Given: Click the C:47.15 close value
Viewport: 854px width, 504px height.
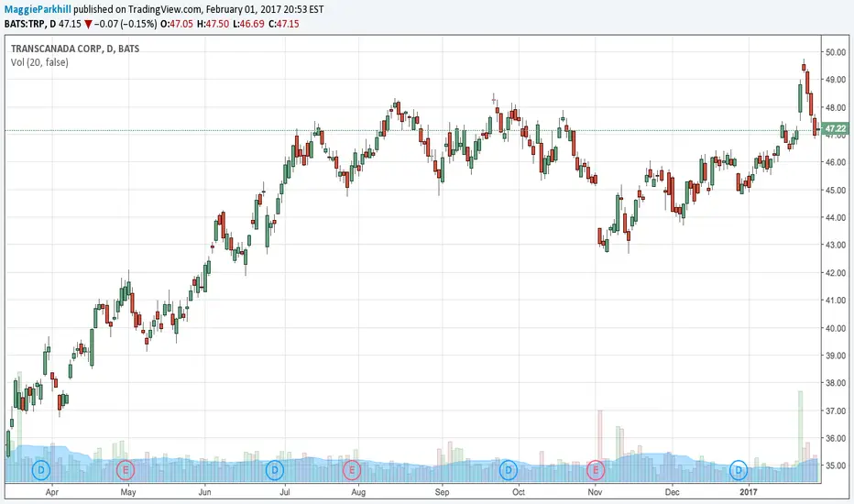Looking at the screenshot, I should (x=284, y=24).
